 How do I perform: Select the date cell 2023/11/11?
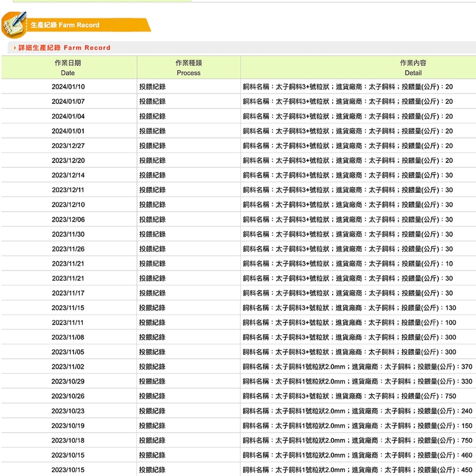[x=68, y=323]
